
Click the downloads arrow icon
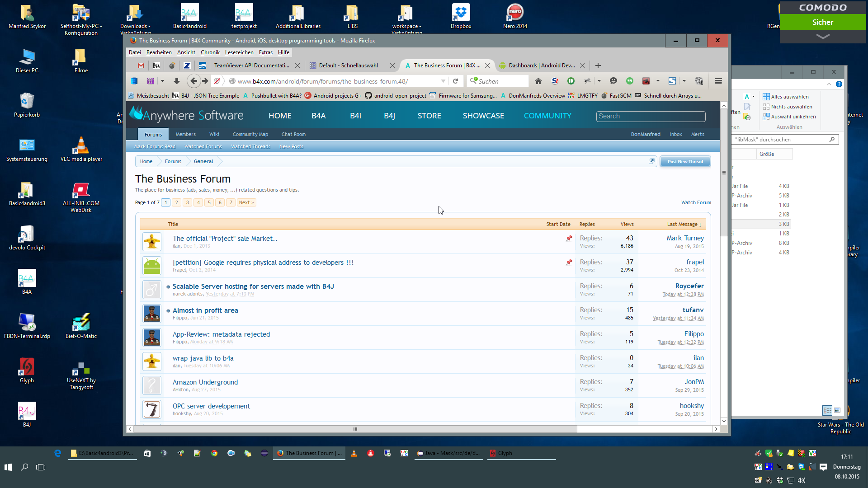[177, 81]
